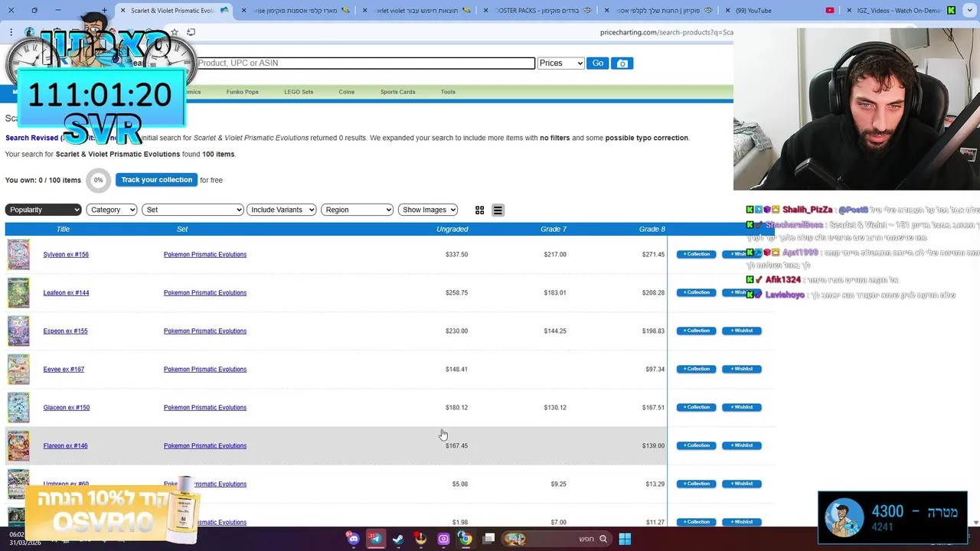Open Coins in the site menu
The height and width of the screenshot is (551, 980).
[x=346, y=92]
